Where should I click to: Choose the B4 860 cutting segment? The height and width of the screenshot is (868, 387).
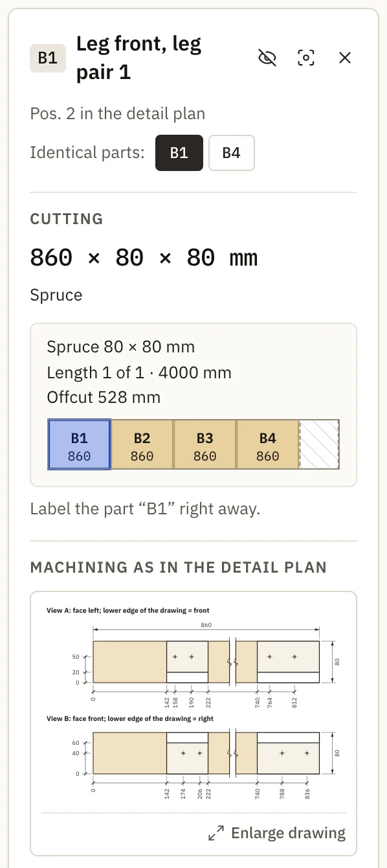(x=267, y=444)
